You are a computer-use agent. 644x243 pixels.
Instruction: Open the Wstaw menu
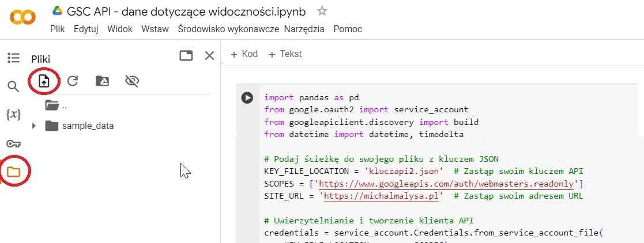tap(155, 29)
